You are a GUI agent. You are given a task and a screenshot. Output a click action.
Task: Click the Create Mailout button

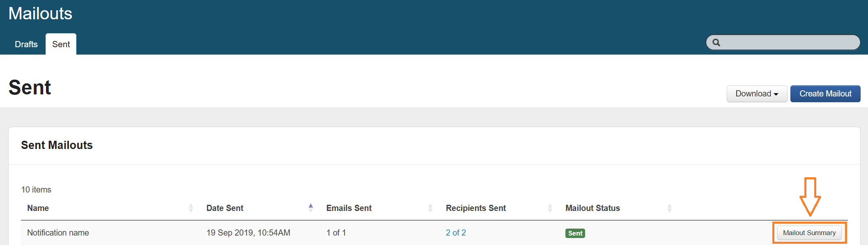click(x=825, y=94)
